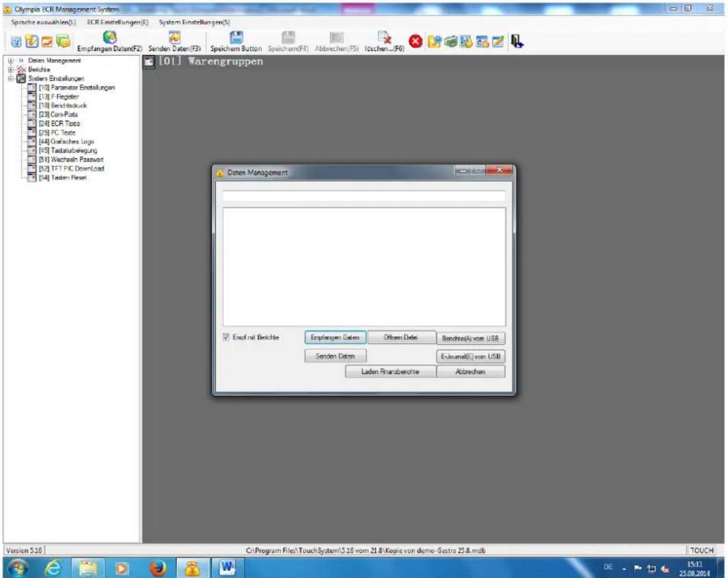Click the green and orange stacked pages icon

pos(63,42)
